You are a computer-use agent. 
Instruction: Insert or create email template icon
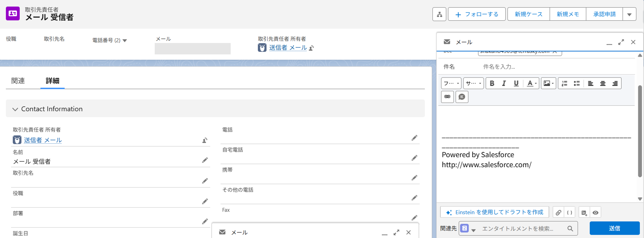[x=584, y=213]
